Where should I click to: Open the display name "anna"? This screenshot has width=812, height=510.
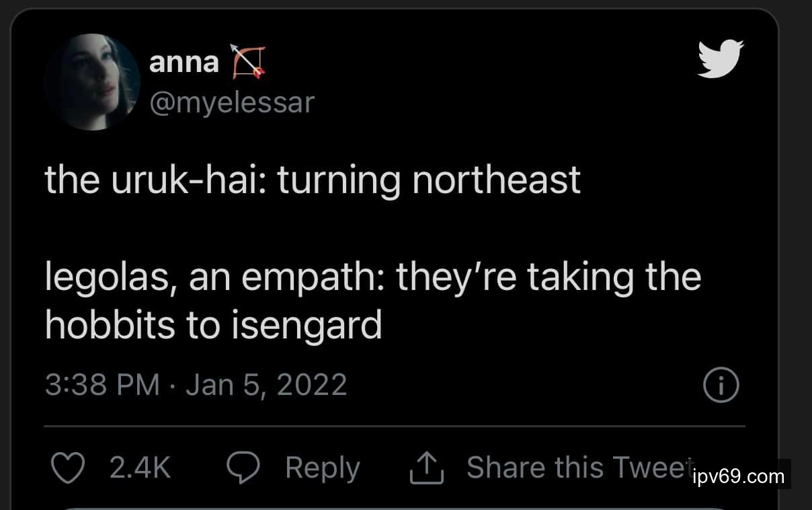pos(184,63)
